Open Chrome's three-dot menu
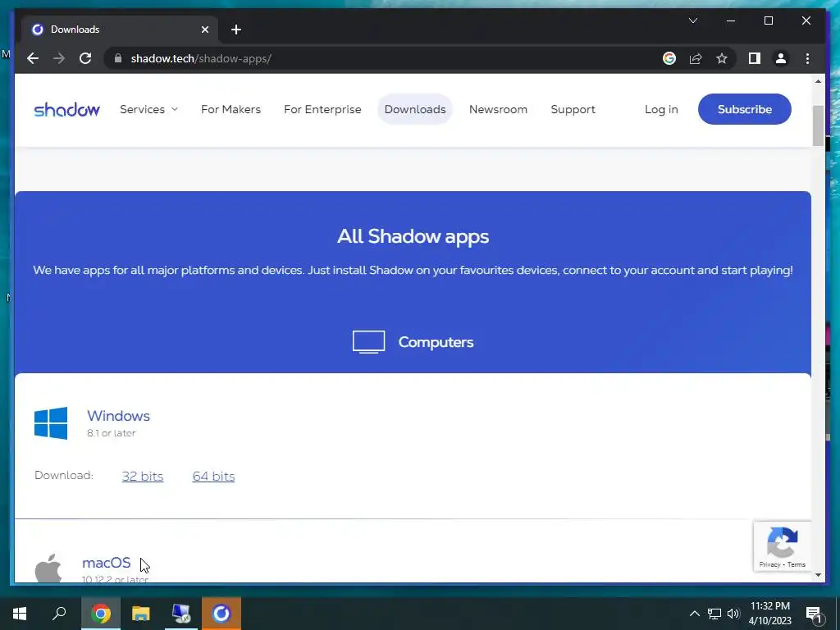Screen dimensions: 840x630 [x=807, y=58]
